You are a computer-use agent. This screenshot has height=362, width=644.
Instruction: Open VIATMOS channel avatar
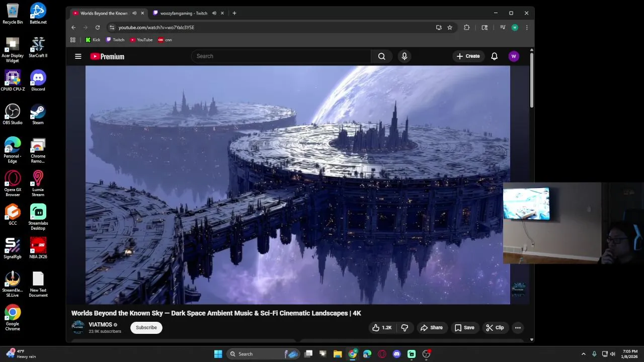(x=78, y=328)
